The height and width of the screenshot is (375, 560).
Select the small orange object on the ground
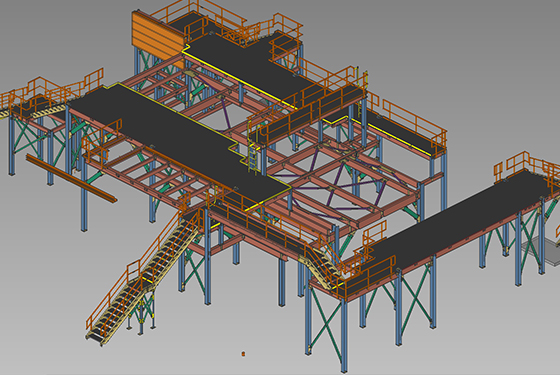pyautogui.click(x=243, y=354)
